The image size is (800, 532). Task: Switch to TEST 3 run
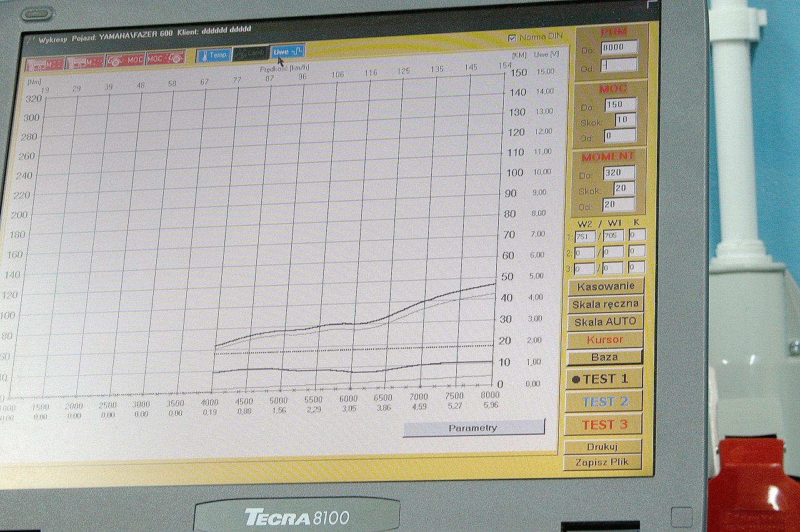pos(604,425)
